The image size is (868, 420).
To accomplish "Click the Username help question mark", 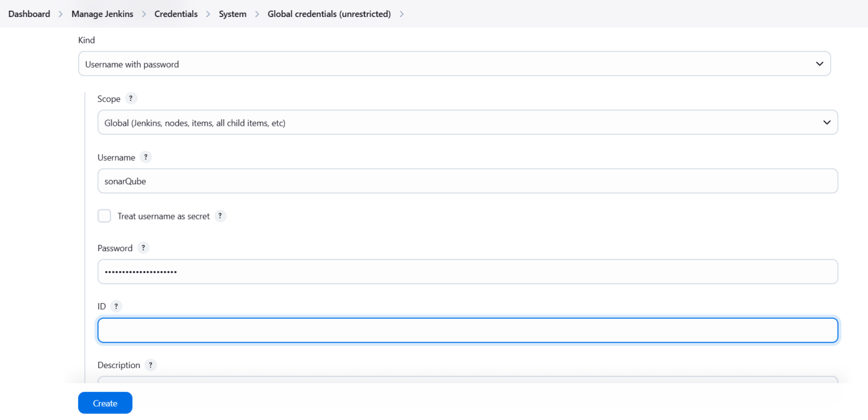I will 146,157.
